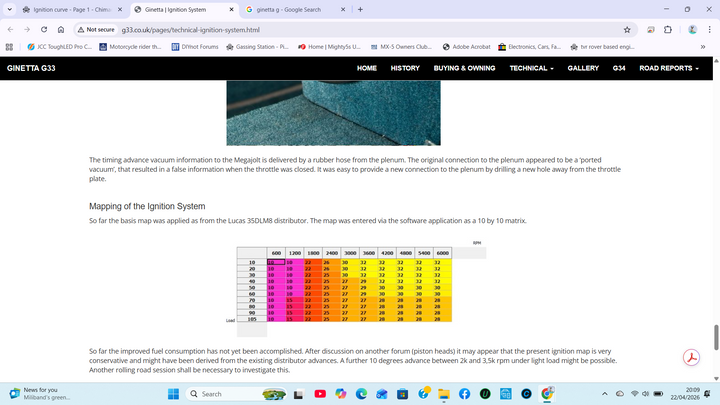Reload the page with the refresh icon
This screenshot has width=720, height=405.
point(45,29)
